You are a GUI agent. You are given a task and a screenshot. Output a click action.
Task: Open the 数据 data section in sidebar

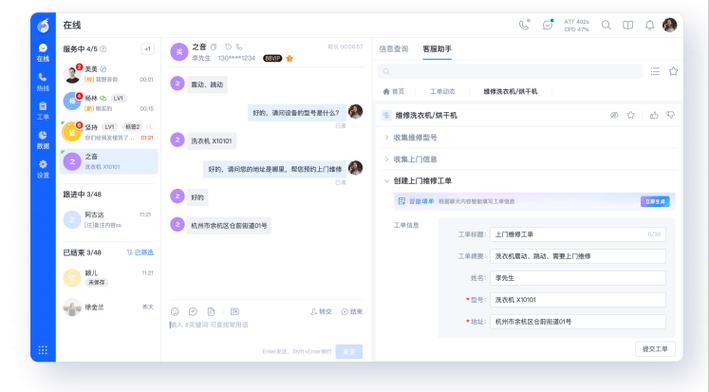tap(43, 140)
